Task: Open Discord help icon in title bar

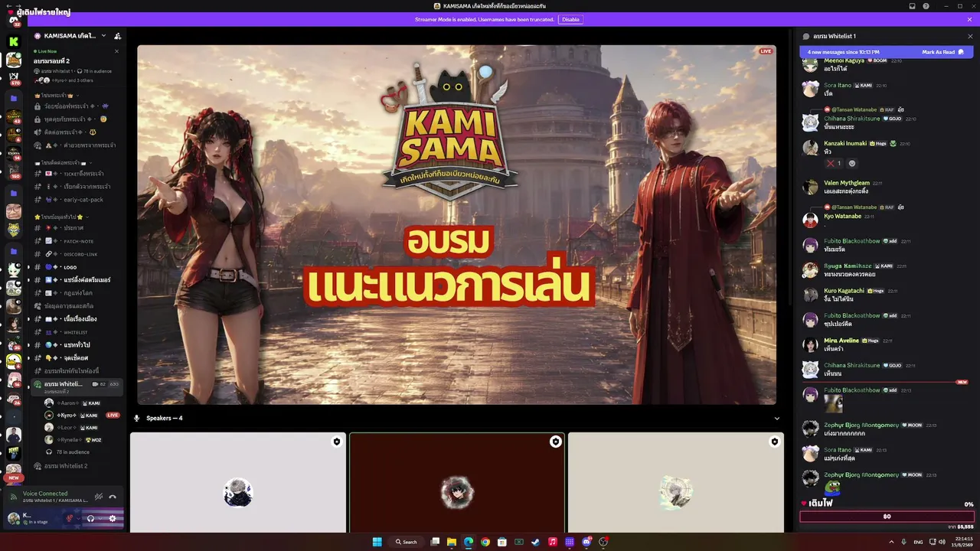Action: pos(926,6)
